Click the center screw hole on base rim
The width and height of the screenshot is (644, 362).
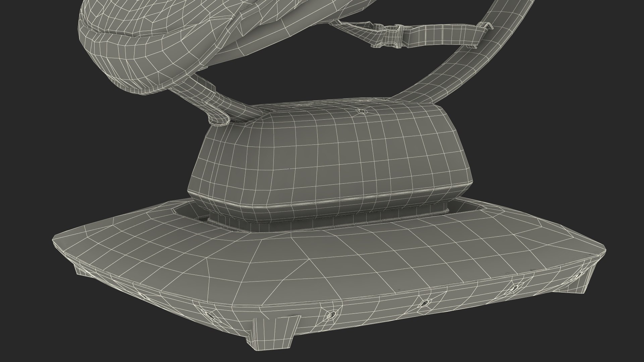(424, 304)
